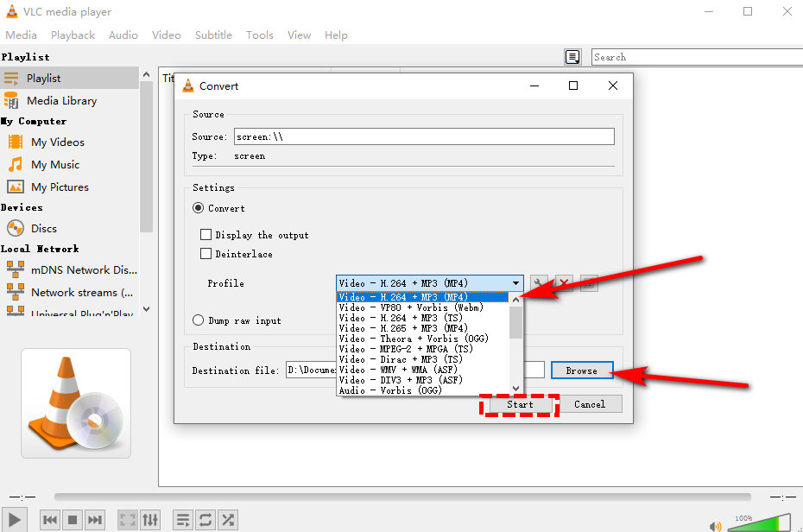
Task: Click the Previous media button
Action: click(50, 520)
